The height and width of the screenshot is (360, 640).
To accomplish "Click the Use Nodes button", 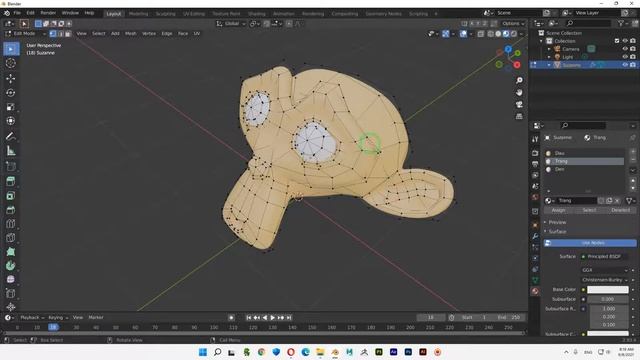I will coord(590,243).
